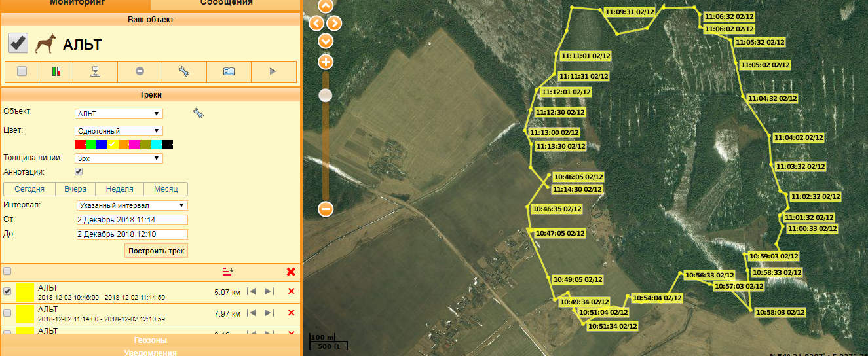Open the book journal icon in toolbar
Viewport: 868px width, 356px height.
(x=229, y=71)
